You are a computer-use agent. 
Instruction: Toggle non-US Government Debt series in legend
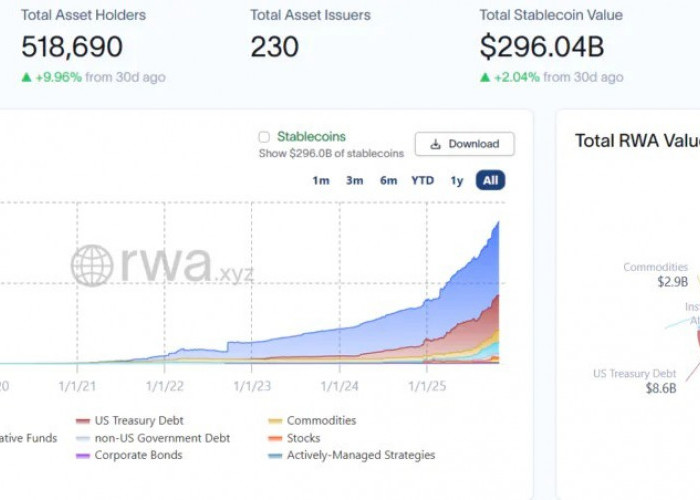click(x=161, y=438)
